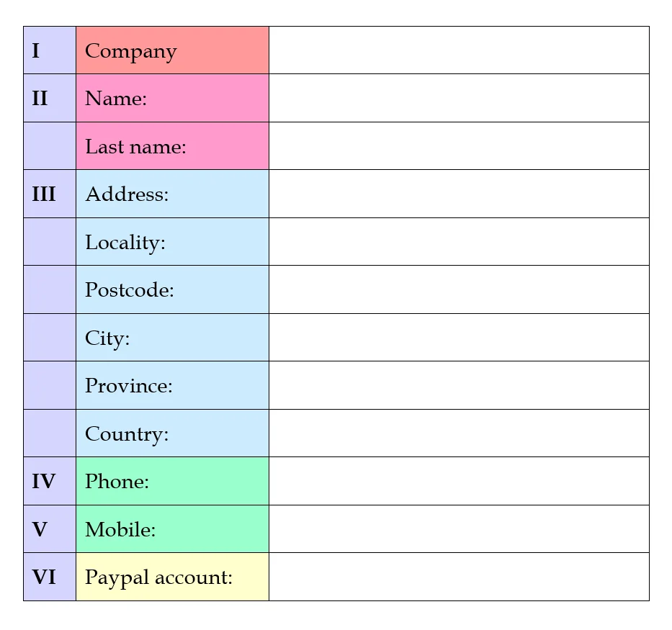This screenshot has height=630, width=672.
Task: Focus the Mobile number input cell
Action: click(x=459, y=528)
